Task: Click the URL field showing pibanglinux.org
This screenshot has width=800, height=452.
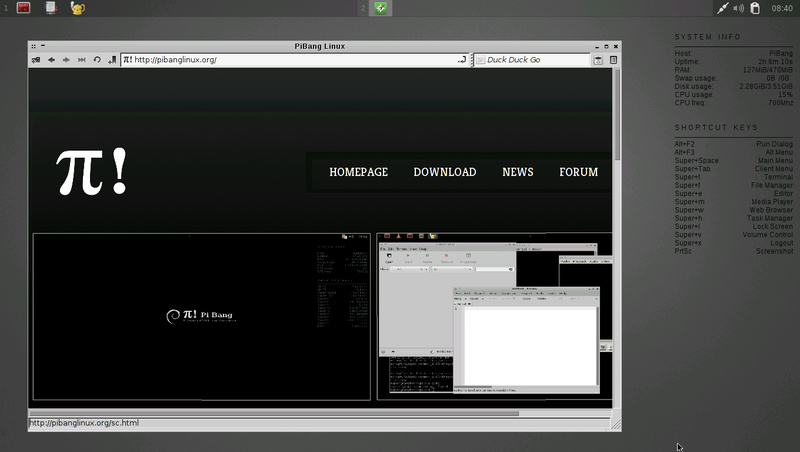Action: (x=294, y=60)
